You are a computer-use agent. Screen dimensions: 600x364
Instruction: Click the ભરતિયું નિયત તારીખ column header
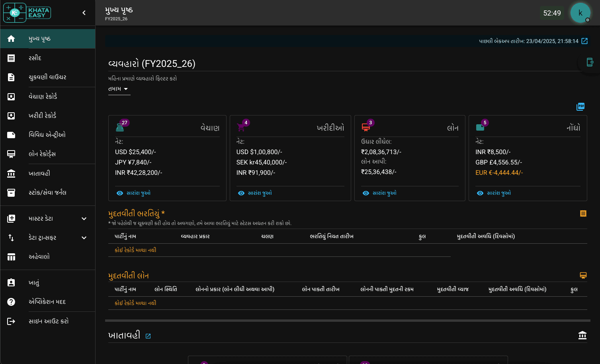332,236
